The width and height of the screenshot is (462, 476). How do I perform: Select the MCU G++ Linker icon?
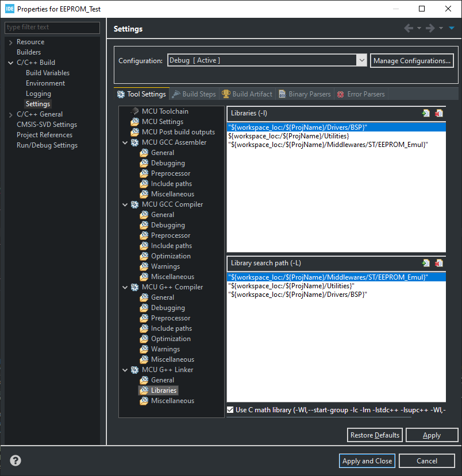tap(134, 369)
